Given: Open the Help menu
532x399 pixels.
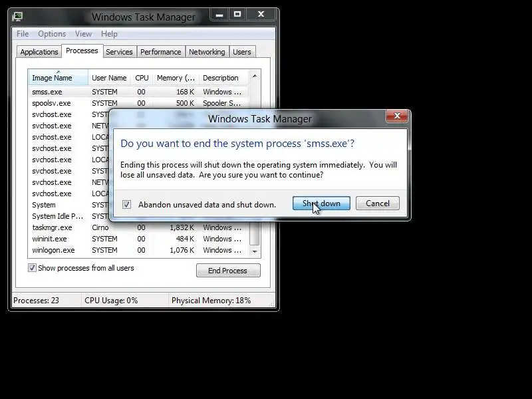Looking at the screenshot, I should pyautogui.click(x=109, y=34).
